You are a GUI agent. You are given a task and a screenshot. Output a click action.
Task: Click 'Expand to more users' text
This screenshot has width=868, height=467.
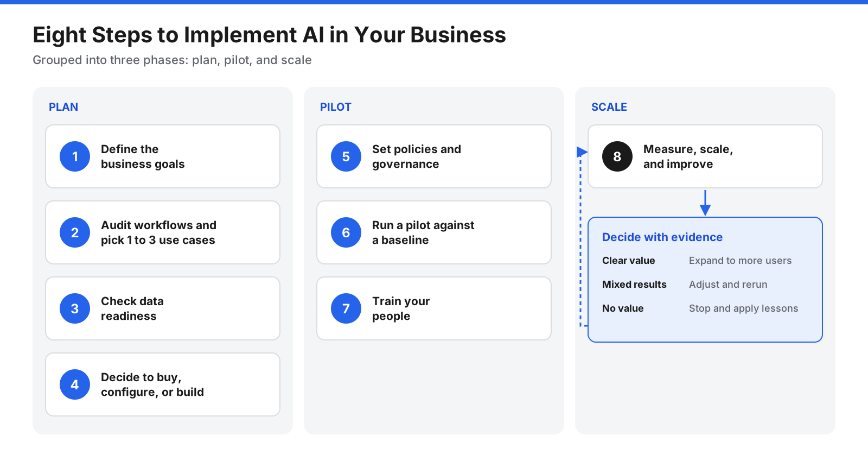tap(740, 261)
